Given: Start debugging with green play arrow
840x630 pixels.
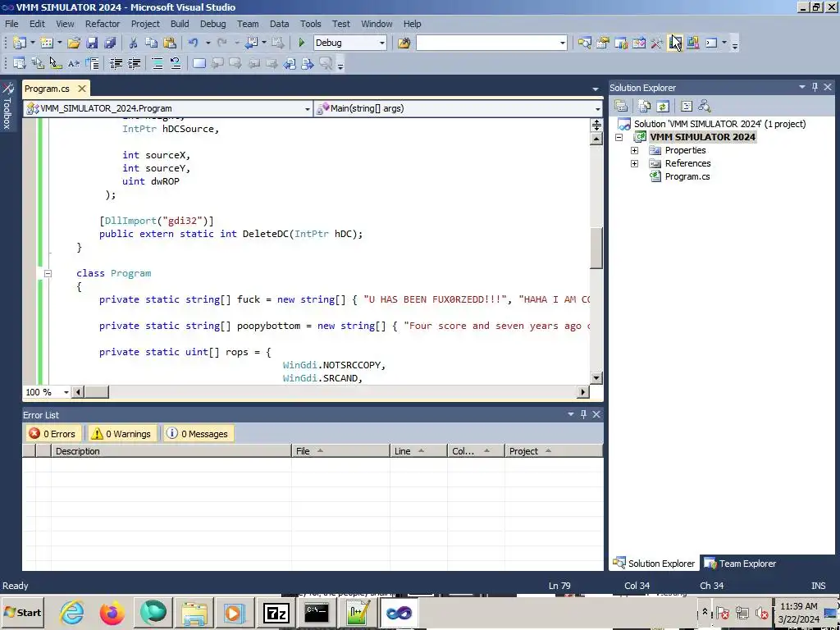Looking at the screenshot, I should tap(301, 43).
